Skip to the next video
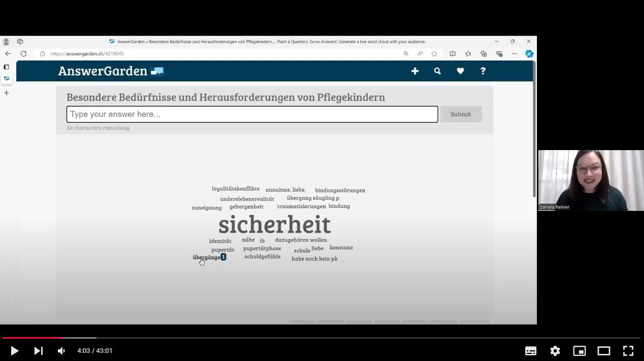The width and height of the screenshot is (644, 361). [38, 351]
